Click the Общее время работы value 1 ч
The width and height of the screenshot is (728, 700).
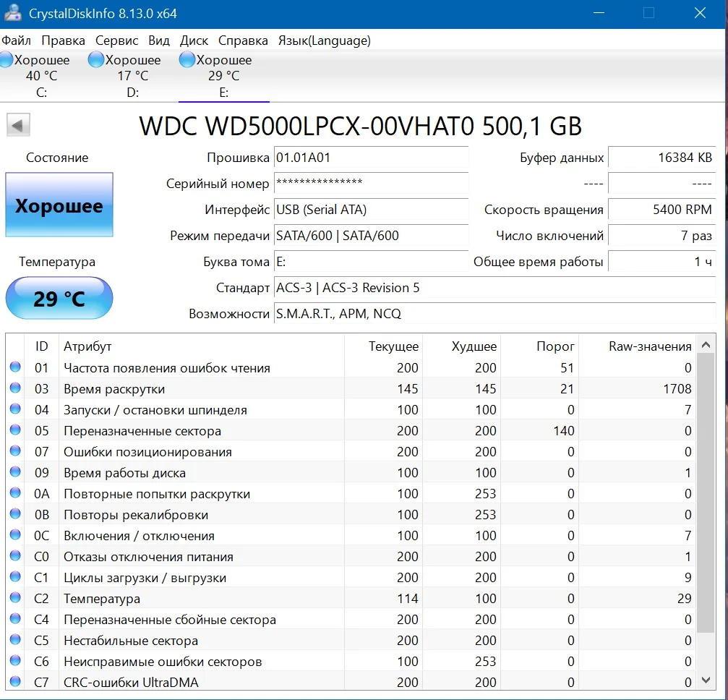click(662, 262)
